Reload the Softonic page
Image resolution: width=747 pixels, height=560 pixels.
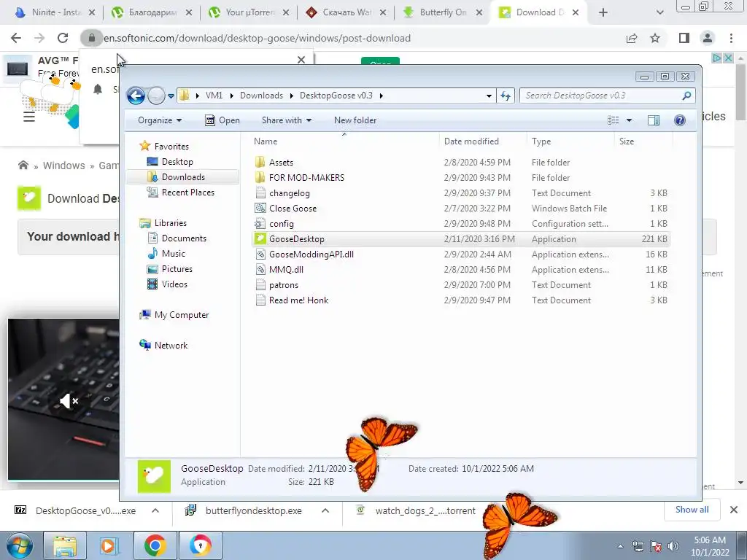click(x=63, y=38)
